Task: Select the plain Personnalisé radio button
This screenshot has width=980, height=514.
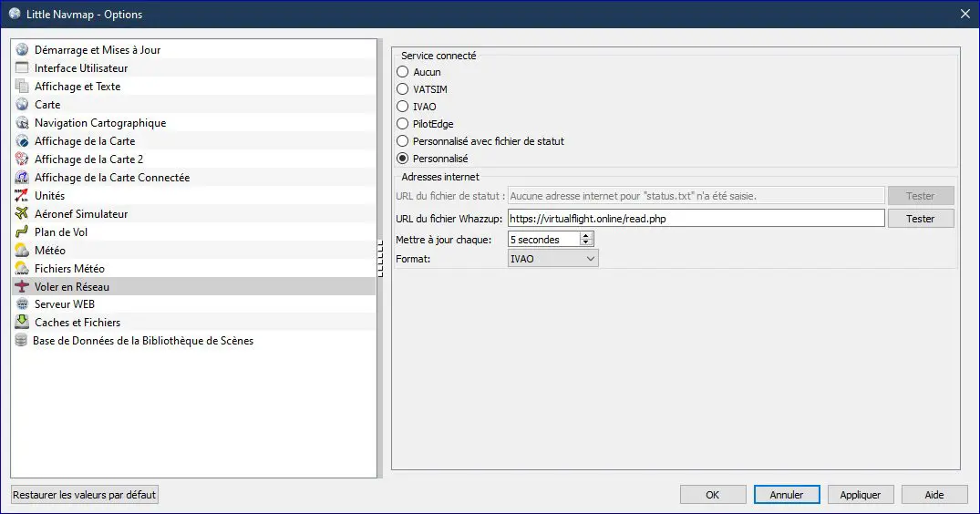Action: tap(403, 159)
